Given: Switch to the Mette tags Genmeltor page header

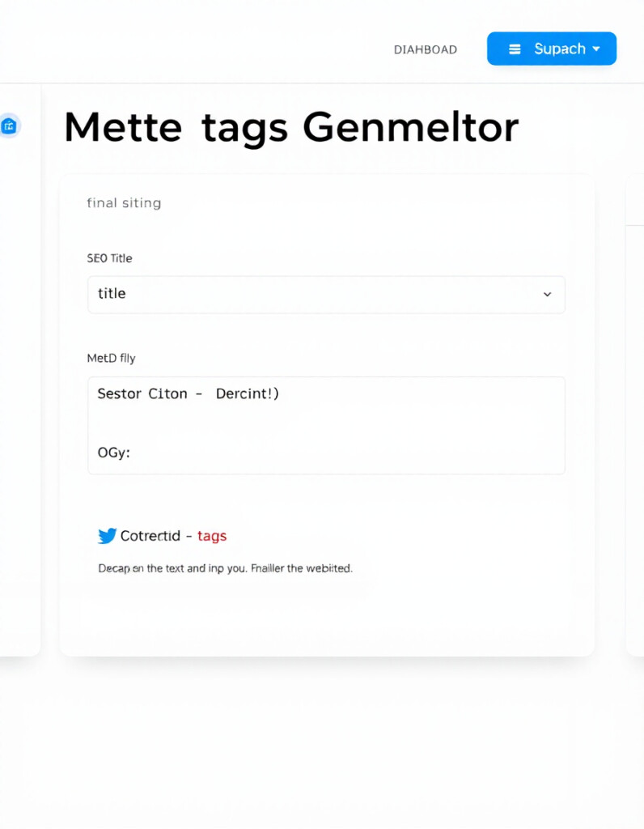Looking at the screenshot, I should 292,126.
